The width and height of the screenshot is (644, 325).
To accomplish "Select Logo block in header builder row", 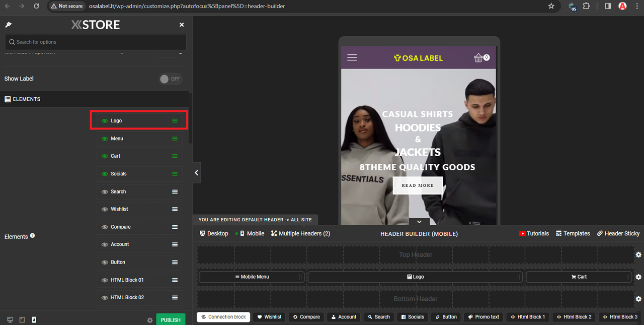I will [416, 277].
